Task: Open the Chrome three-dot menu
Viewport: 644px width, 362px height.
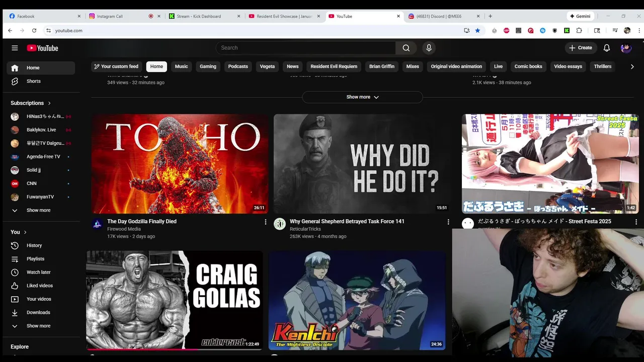Action: click(x=639, y=31)
